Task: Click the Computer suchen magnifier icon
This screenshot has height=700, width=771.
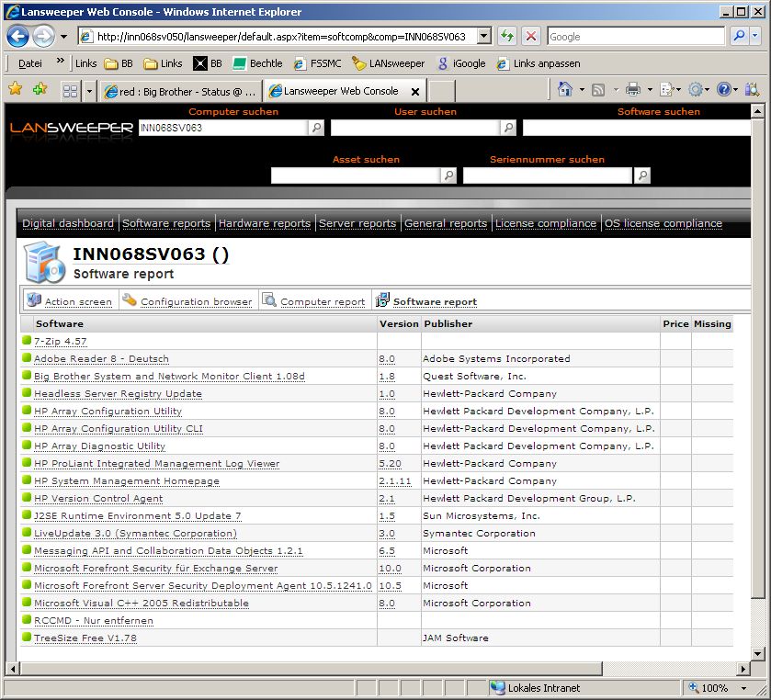Action: tap(317, 128)
